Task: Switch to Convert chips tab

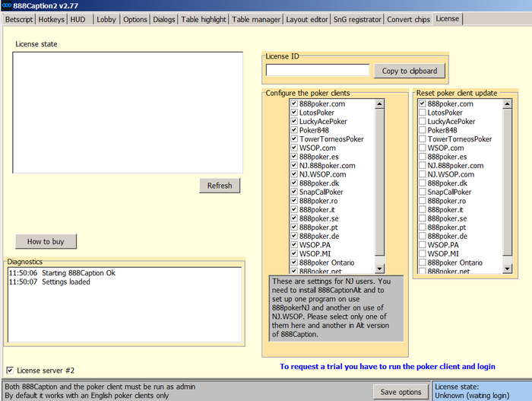Action: tap(409, 19)
